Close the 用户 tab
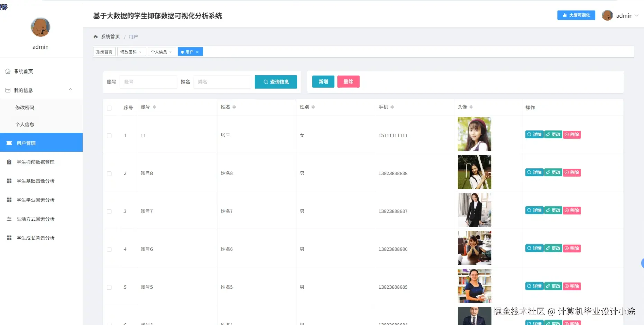Image resolution: width=644 pixels, height=325 pixels. point(197,52)
